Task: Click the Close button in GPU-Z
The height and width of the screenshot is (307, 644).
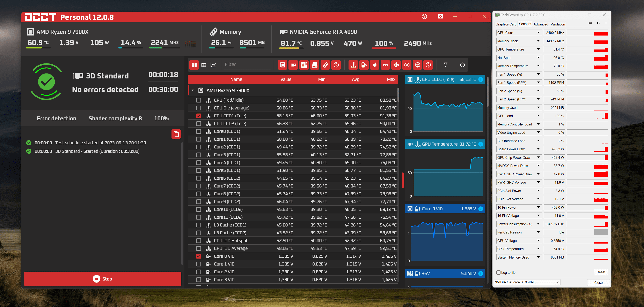Action: (598, 282)
